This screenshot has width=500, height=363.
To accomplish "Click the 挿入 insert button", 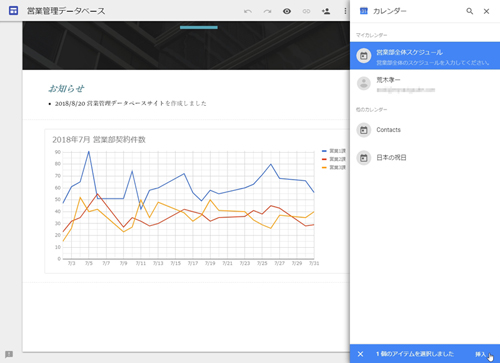I will (x=481, y=354).
